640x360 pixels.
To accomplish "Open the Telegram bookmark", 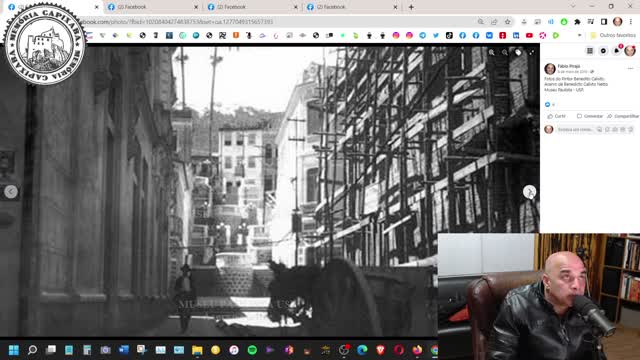I will tap(422, 36).
